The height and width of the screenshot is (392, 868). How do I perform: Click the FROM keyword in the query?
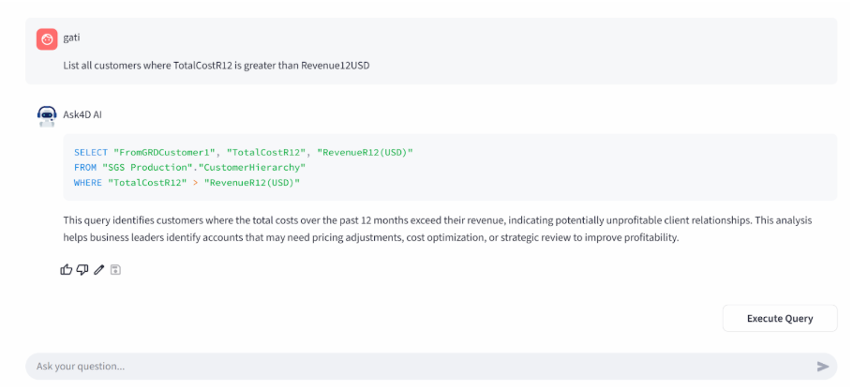click(x=85, y=167)
